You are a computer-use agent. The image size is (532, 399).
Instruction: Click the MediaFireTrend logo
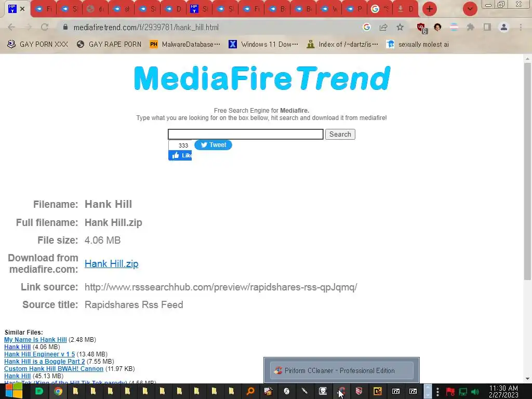coord(262,78)
